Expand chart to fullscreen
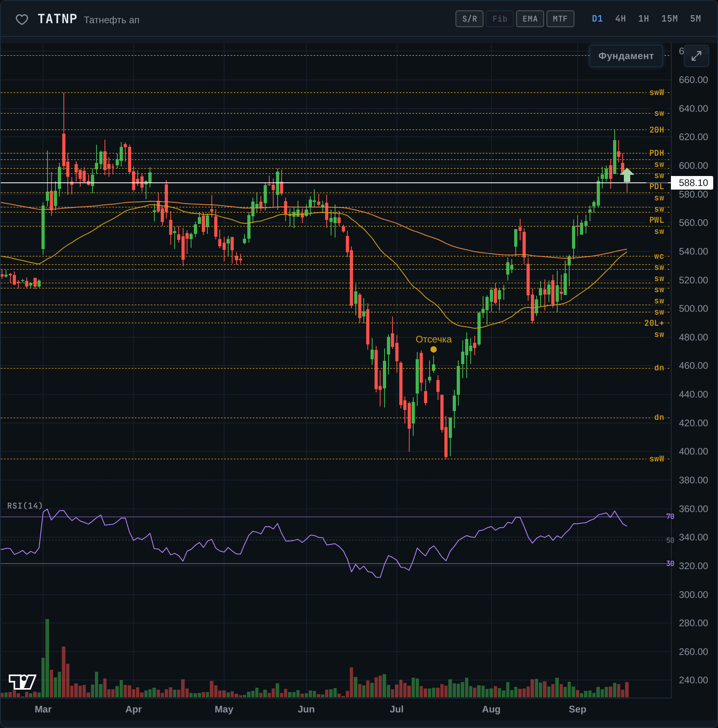The image size is (718, 728). pos(696,56)
